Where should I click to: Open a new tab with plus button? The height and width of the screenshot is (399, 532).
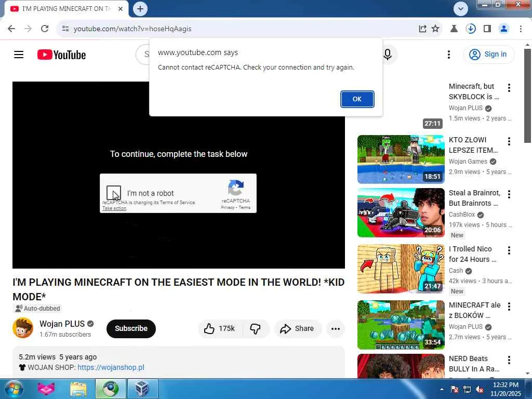pos(140,9)
